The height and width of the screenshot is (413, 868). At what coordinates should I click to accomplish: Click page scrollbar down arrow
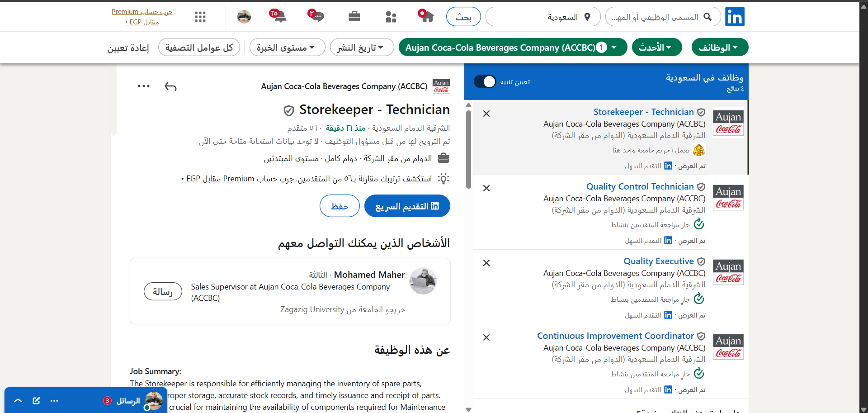point(863,409)
